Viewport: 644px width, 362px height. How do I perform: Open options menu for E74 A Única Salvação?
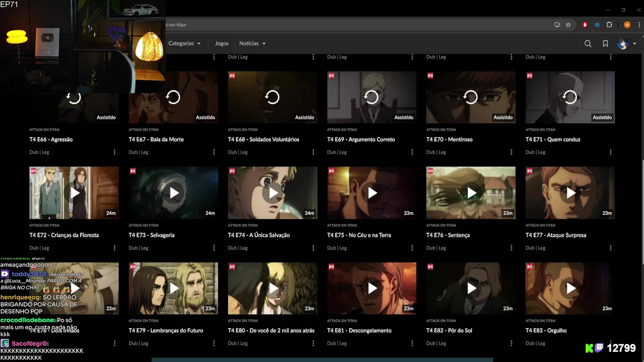point(313,248)
